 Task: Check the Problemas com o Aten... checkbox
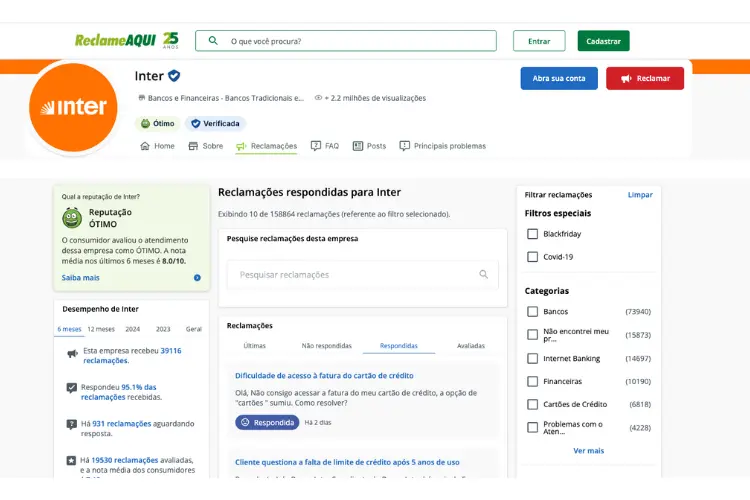coord(532,427)
